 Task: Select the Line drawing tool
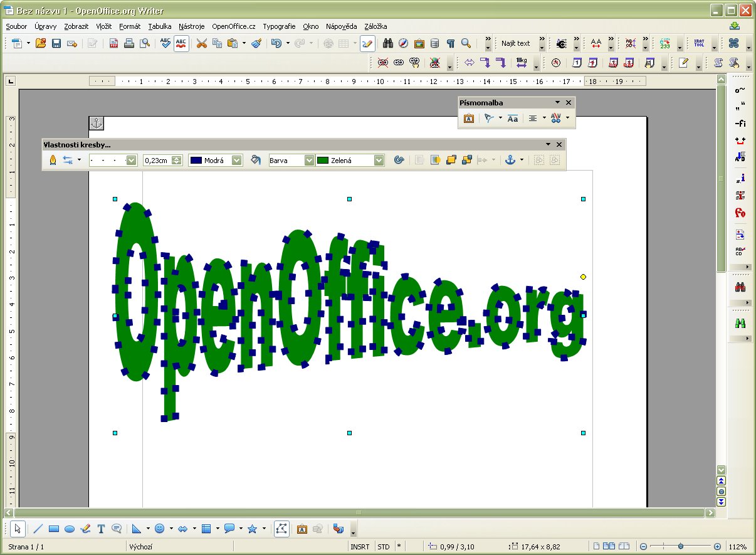[38, 529]
